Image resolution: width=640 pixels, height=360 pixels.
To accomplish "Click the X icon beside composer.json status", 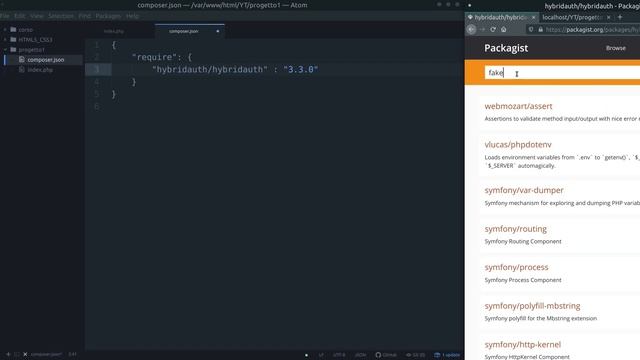I will [x=25, y=354].
